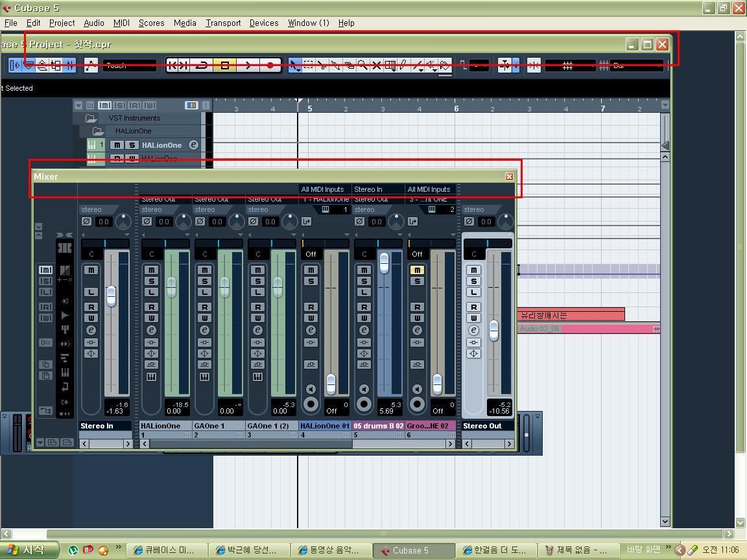Select the HALionOne channel name label in the mixer
This screenshot has height=560, width=747.
pyautogui.click(x=165, y=426)
